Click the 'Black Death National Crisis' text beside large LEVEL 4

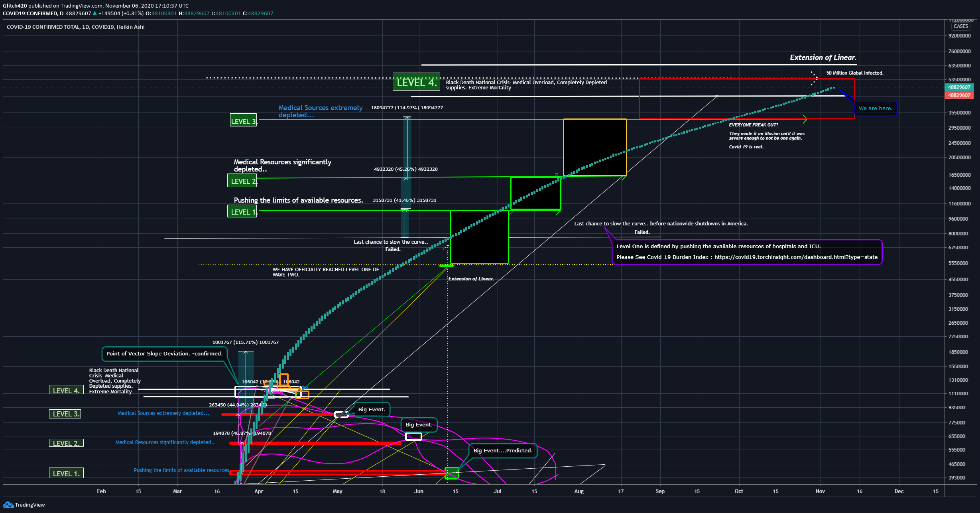point(526,85)
